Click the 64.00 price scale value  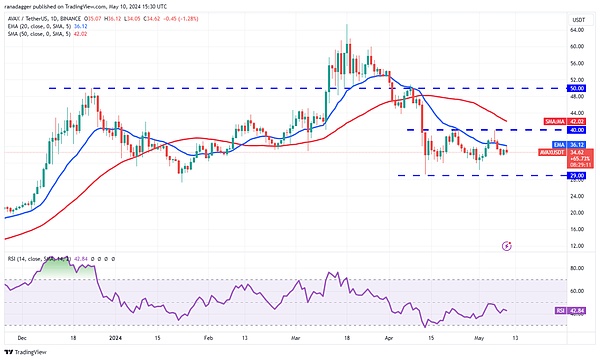coord(577,30)
